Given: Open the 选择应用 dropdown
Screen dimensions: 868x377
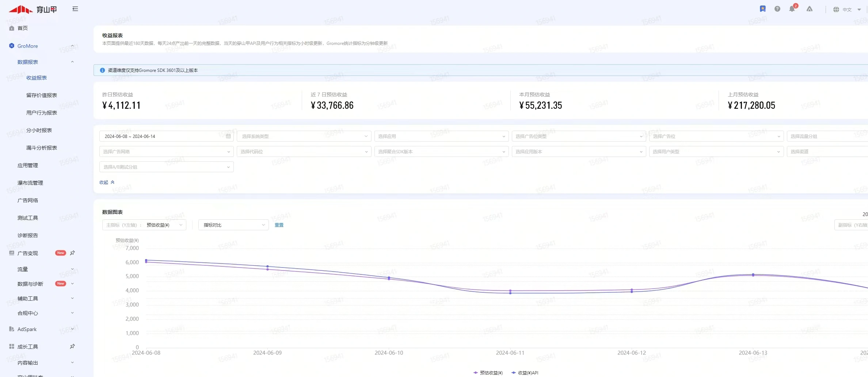Looking at the screenshot, I should coord(442,136).
